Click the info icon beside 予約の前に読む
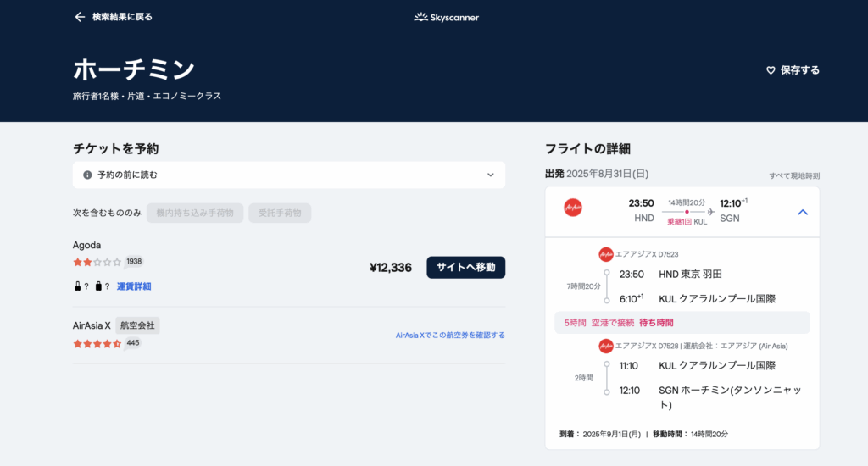This screenshot has height=466, width=868. pyautogui.click(x=87, y=175)
